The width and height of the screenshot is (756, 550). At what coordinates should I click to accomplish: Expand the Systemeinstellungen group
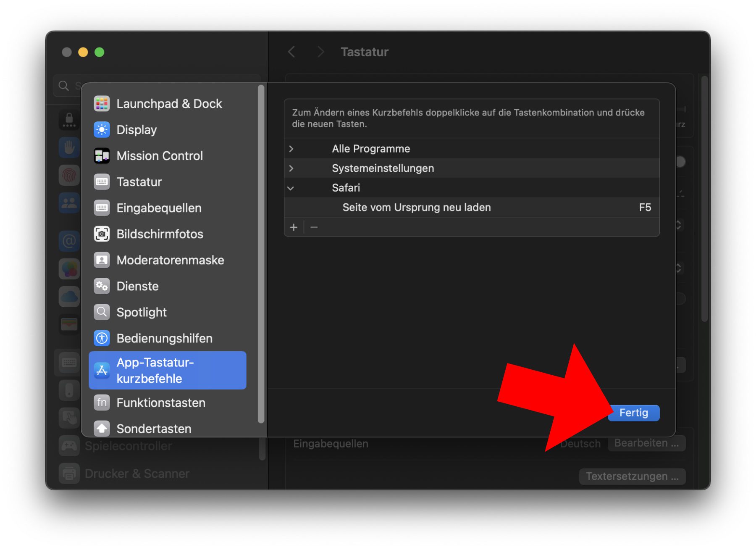pos(291,168)
